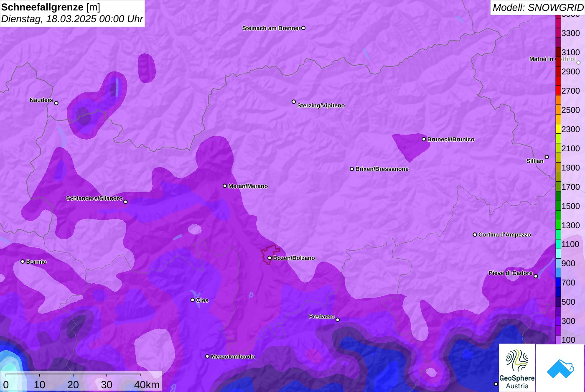This screenshot has width=585, height=392.
Task: Click the magenta 3300 legend swatch
Action: [x=558, y=33]
